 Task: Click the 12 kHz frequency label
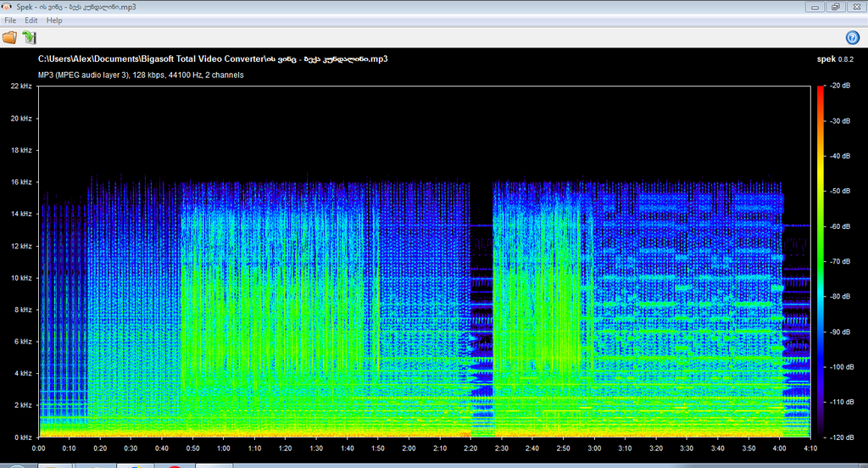click(21, 246)
